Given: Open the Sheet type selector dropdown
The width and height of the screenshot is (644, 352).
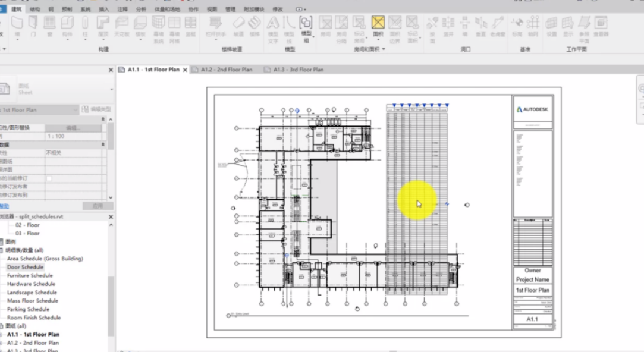Looking at the screenshot, I should pos(111,89).
